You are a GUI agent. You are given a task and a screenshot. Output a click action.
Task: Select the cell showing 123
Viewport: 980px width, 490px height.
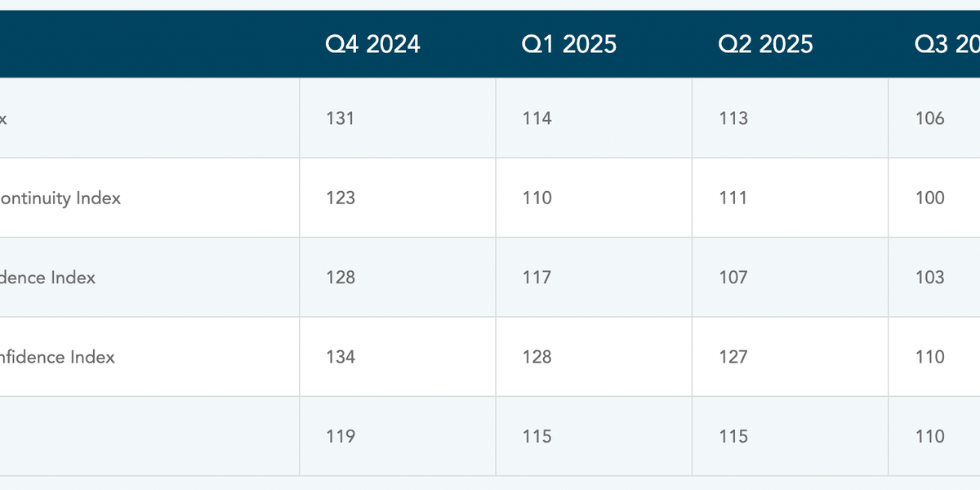coord(341,198)
